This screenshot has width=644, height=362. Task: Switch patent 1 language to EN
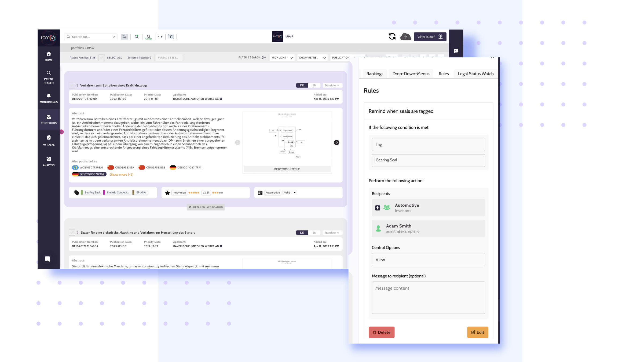point(314,85)
